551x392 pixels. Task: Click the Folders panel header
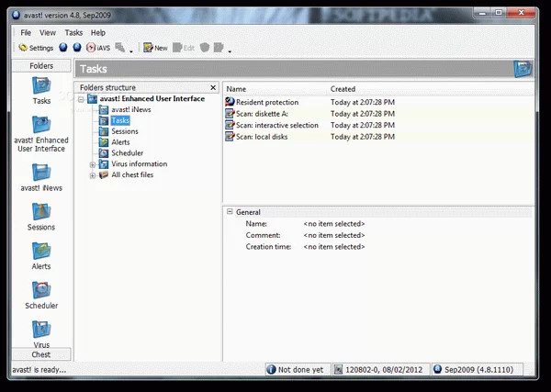pyautogui.click(x=41, y=66)
